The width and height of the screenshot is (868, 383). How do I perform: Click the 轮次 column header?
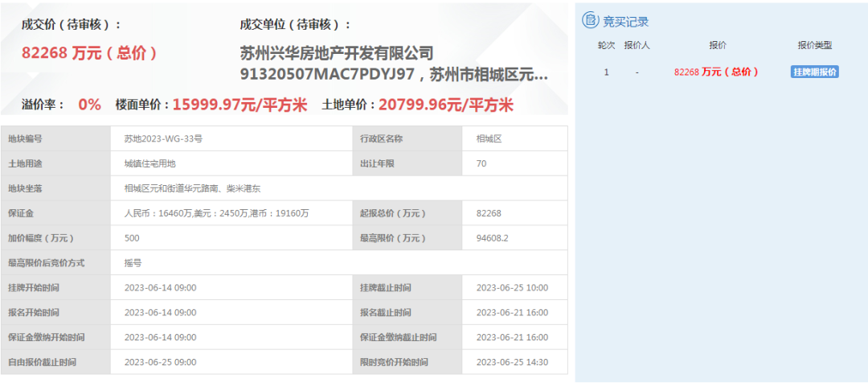click(x=606, y=45)
